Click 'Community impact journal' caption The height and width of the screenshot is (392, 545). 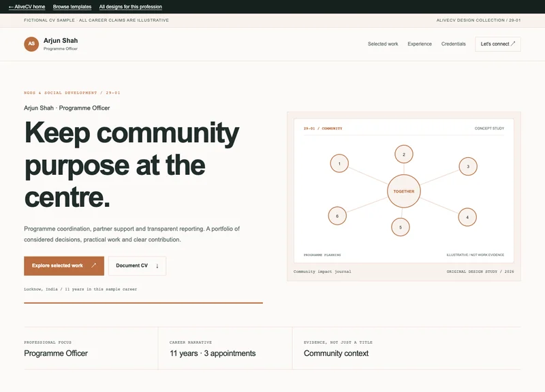pos(322,272)
